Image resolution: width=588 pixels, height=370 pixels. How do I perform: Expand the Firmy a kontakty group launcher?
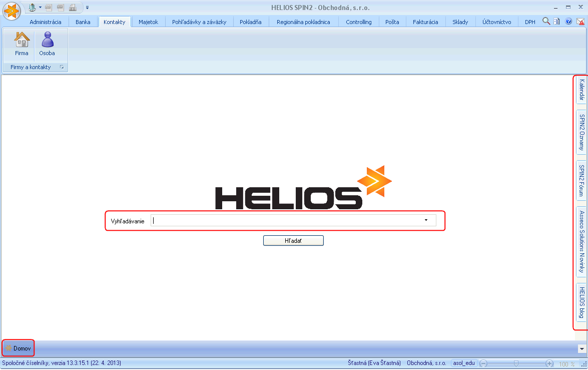62,67
